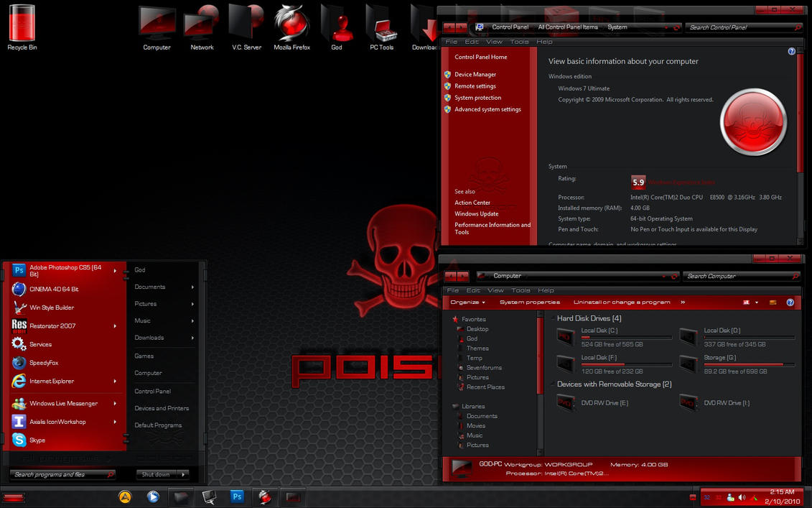
Task: Open the Help menu in System window
Action: click(544, 42)
